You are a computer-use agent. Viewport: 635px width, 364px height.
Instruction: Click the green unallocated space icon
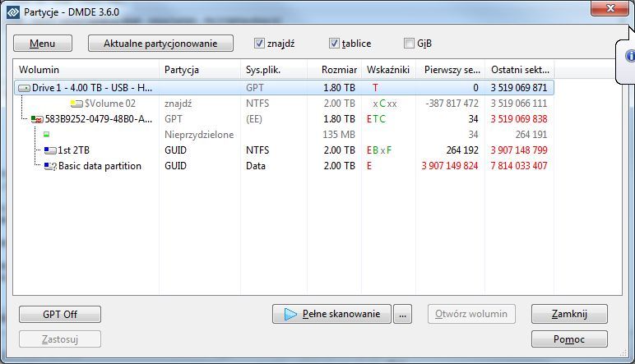[x=47, y=134]
